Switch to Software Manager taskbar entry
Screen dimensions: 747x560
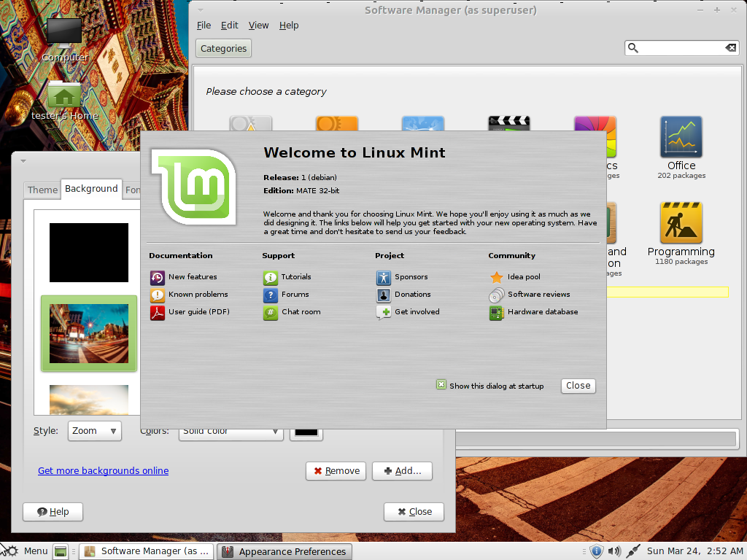pos(147,551)
